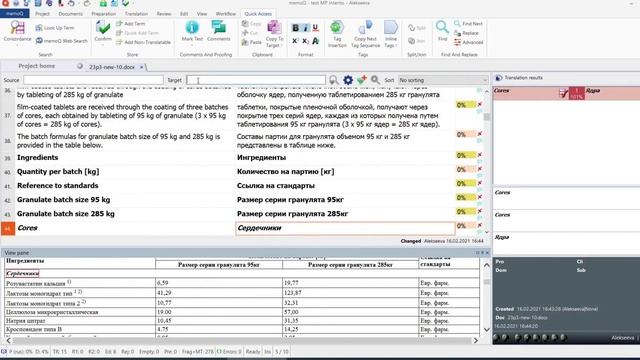640x360 pixels.
Task: Launch memoQ Web Search
Action: pyautogui.click(x=61, y=41)
